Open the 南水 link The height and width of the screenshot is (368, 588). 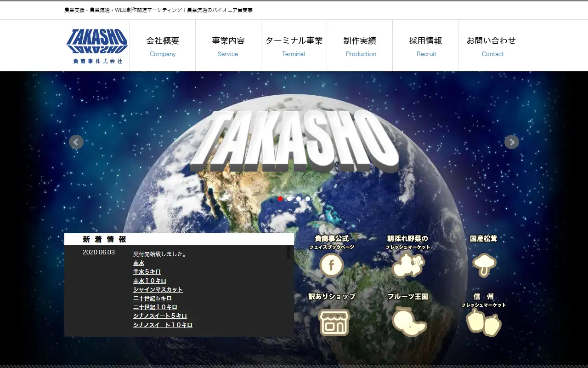pyautogui.click(x=139, y=263)
